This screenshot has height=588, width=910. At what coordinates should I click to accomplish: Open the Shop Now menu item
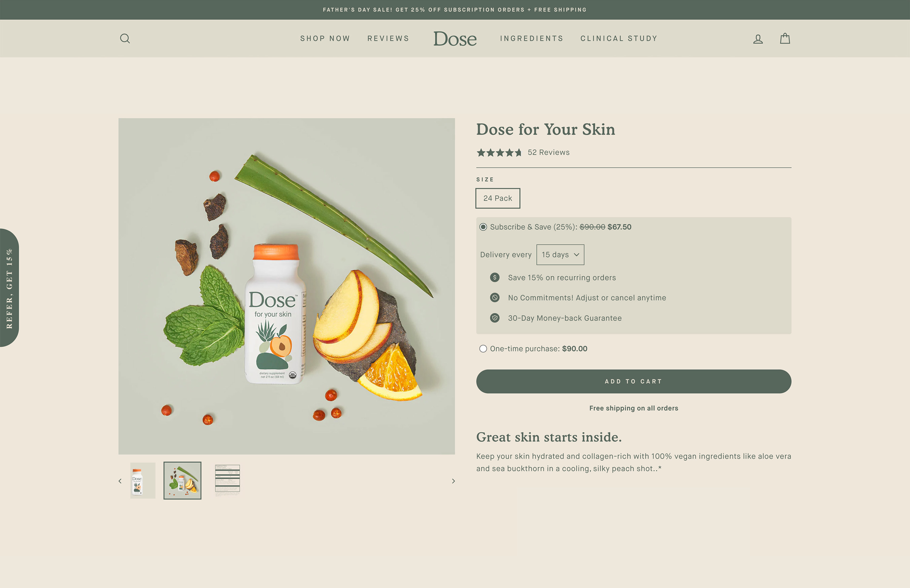click(x=325, y=39)
